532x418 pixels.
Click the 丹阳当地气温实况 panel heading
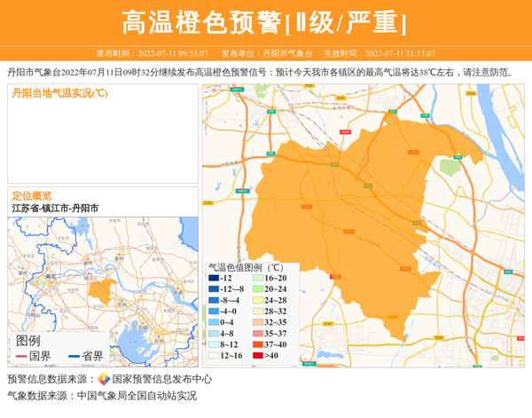coord(59,93)
